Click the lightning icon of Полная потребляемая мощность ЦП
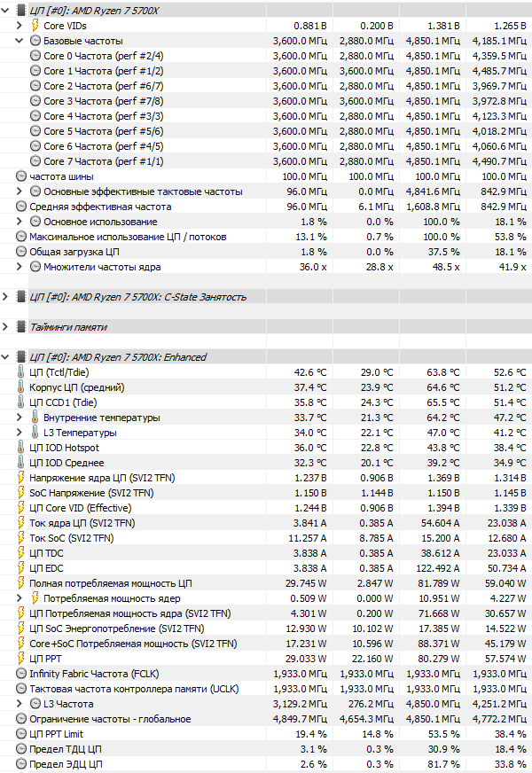This screenshot has width=532, height=773. pos(20,583)
